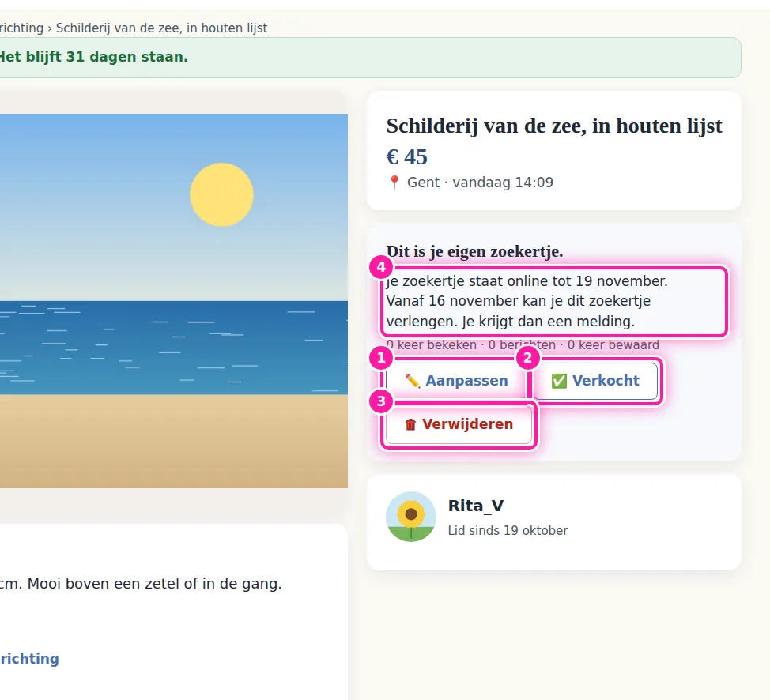Click the red location pin icon
The image size is (770, 700).
pyautogui.click(x=394, y=183)
